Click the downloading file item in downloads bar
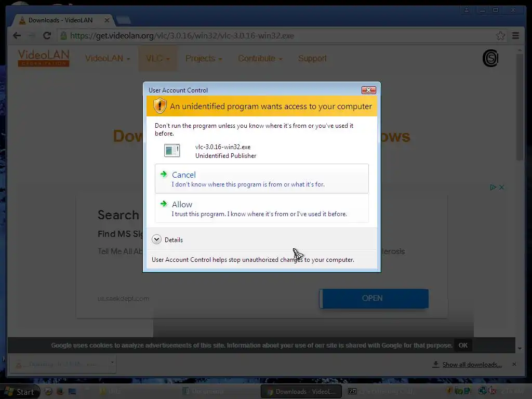The image size is (532, 399). point(58,364)
